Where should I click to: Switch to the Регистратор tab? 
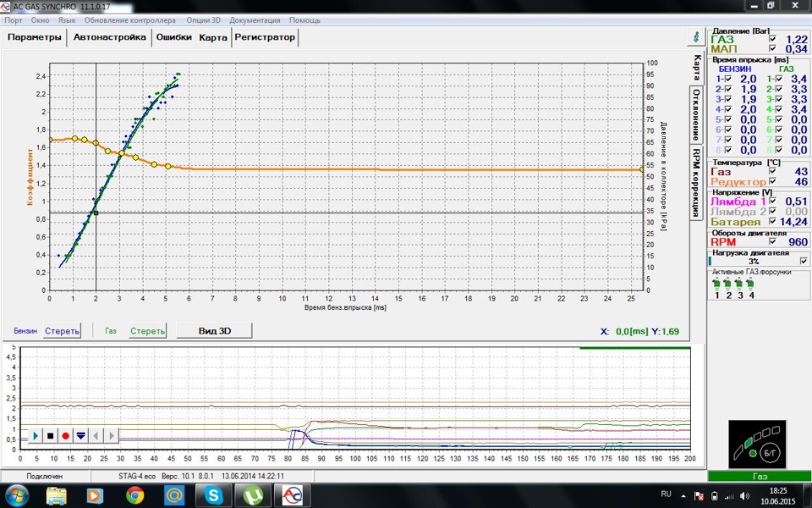(265, 37)
